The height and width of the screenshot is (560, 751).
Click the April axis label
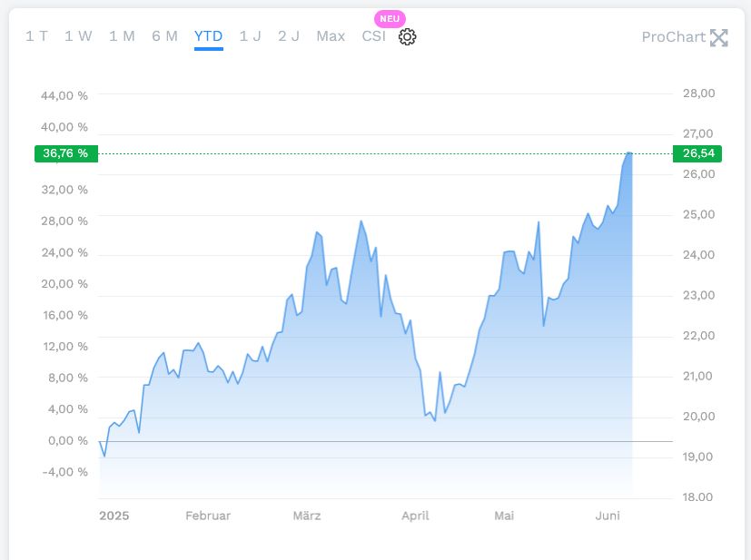point(415,516)
